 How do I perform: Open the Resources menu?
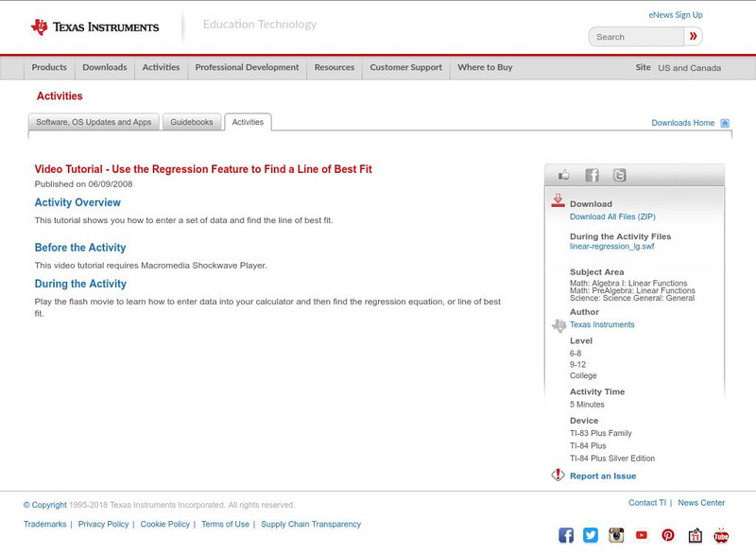[335, 67]
